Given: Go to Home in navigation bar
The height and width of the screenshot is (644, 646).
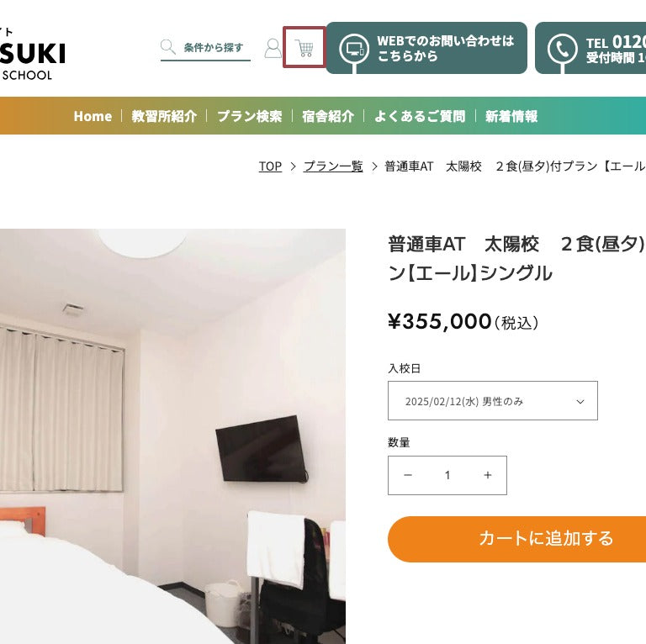Looking at the screenshot, I should tap(93, 116).
